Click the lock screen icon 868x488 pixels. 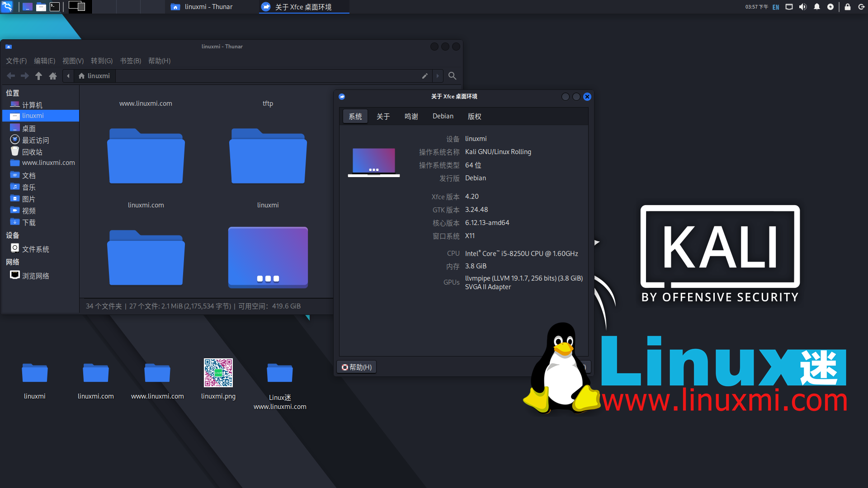click(848, 7)
